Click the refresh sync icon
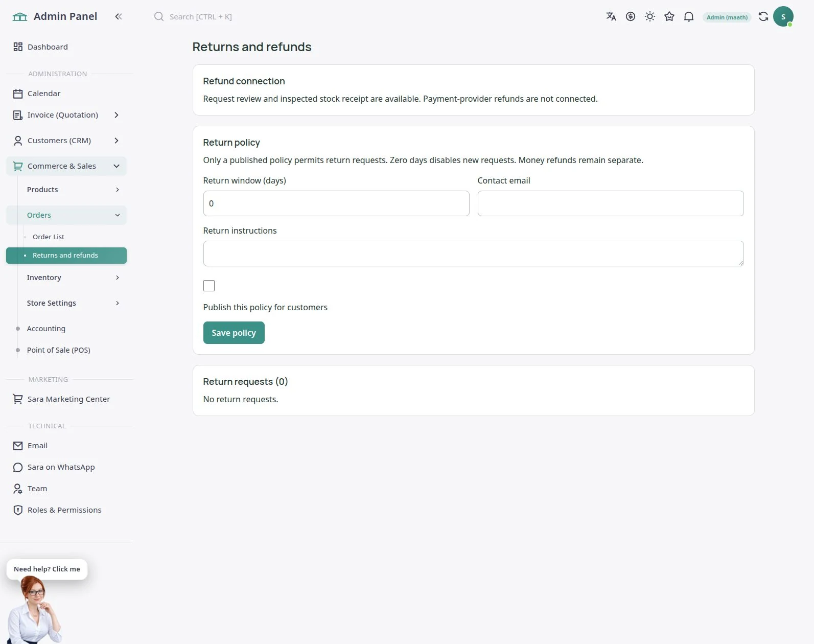Image resolution: width=814 pixels, height=644 pixels. [763, 16]
